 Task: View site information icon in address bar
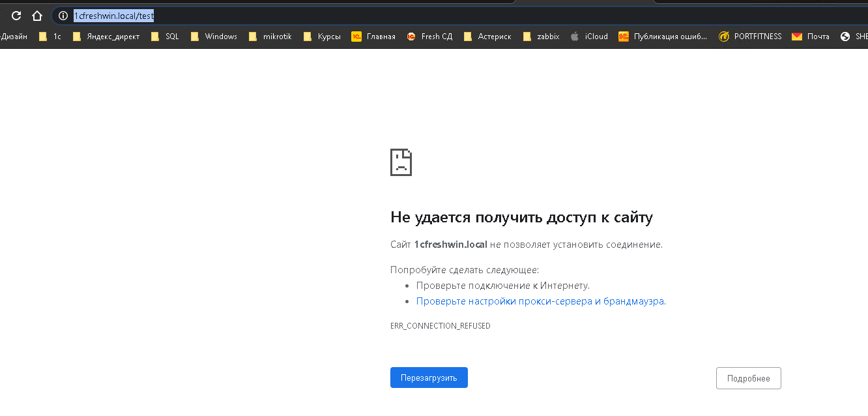click(x=63, y=16)
